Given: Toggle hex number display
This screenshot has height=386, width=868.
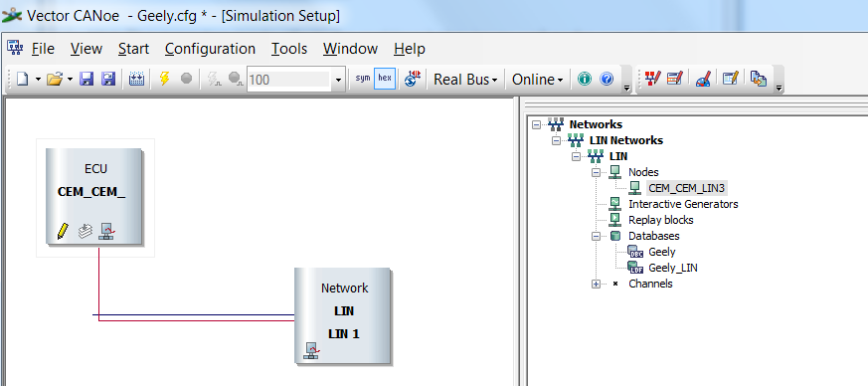Looking at the screenshot, I should pos(384,79).
